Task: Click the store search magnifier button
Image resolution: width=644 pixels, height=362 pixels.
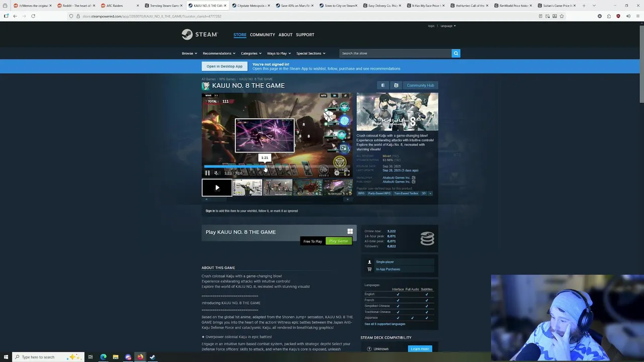Action: pyautogui.click(x=456, y=53)
